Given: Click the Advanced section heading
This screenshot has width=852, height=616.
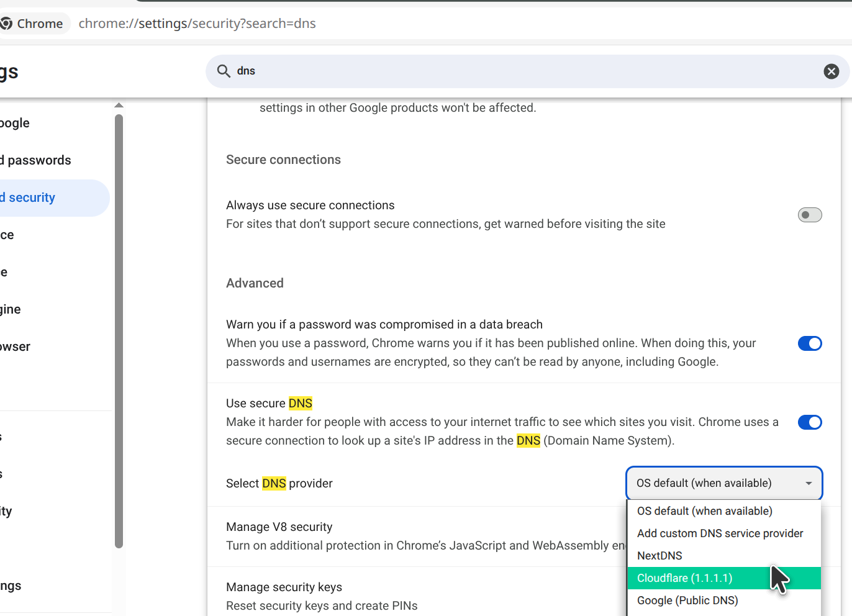Looking at the screenshot, I should tap(255, 283).
